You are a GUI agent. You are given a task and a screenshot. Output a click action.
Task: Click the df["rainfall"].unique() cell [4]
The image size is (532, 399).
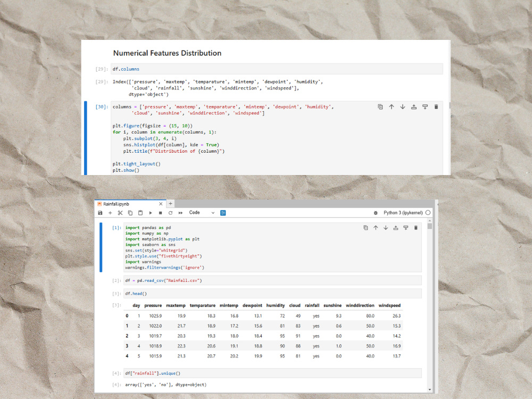coord(272,373)
